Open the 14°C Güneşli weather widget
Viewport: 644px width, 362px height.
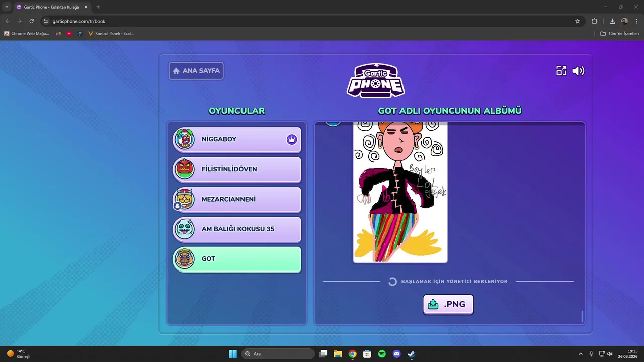19,354
